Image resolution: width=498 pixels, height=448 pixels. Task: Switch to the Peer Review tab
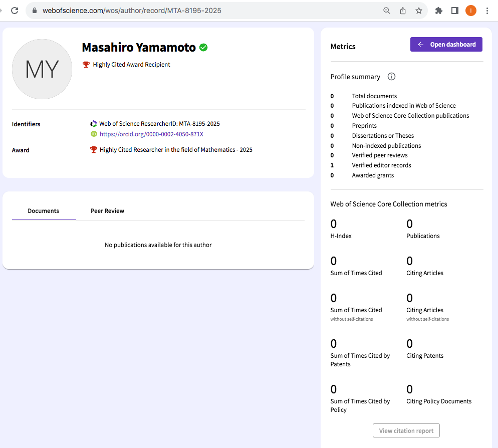(107, 211)
